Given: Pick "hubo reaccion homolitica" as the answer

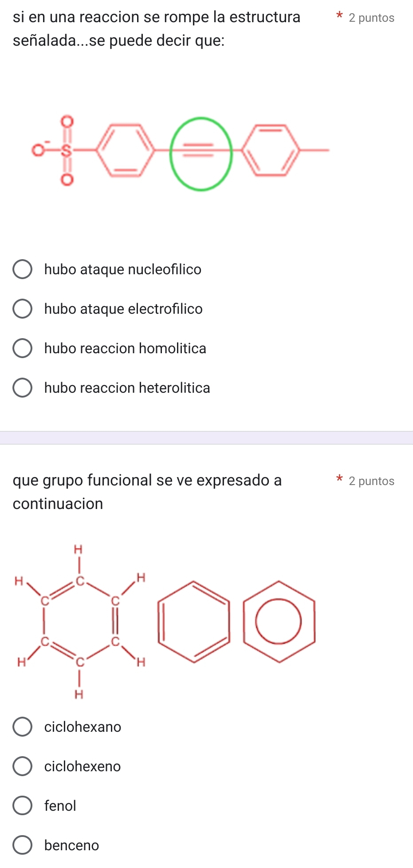Looking at the screenshot, I should [x=22, y=348].
